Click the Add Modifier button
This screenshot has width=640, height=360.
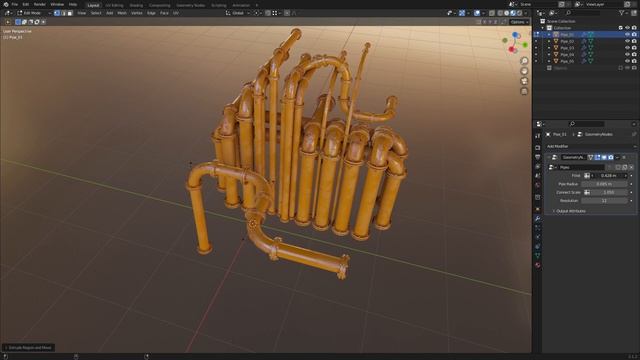(591, 146)
